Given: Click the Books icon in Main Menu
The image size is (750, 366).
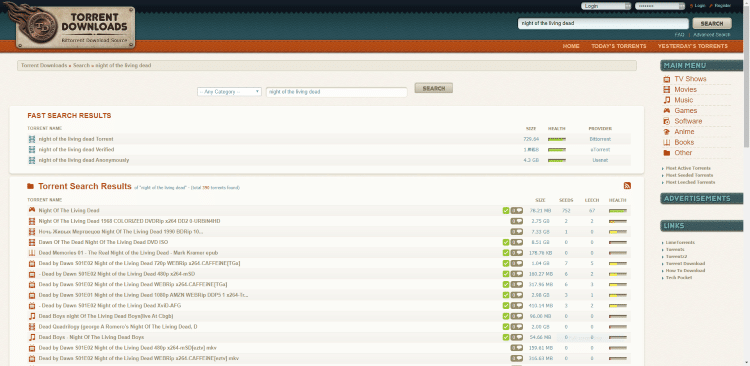Looking at the screenshot, I should click(666, 142).
